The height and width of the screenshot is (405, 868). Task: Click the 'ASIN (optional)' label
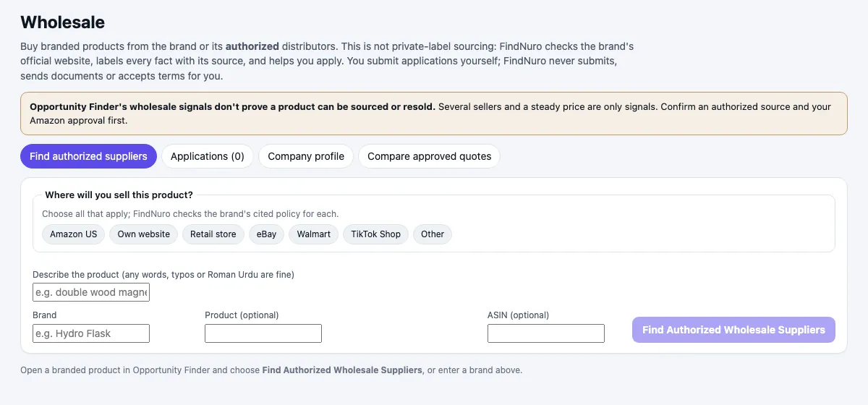519,315
